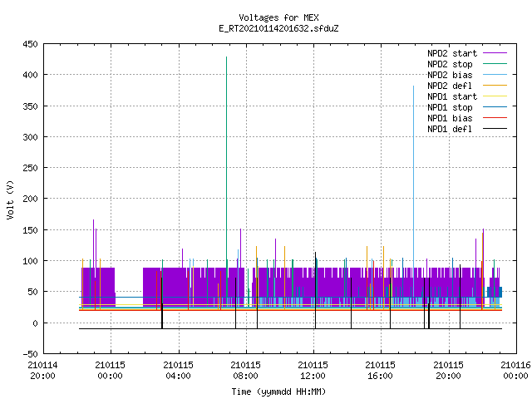Click the x-axis tick label 210115 12:00
The width and height of the screenshot is (532, 399).
(313, 371)
